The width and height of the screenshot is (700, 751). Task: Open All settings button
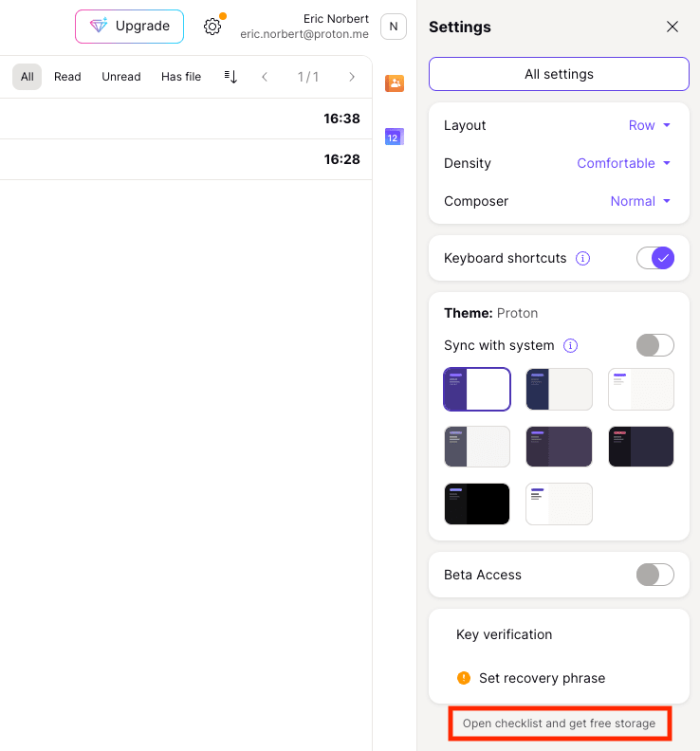pyautogui.click(x=559, y=74)
